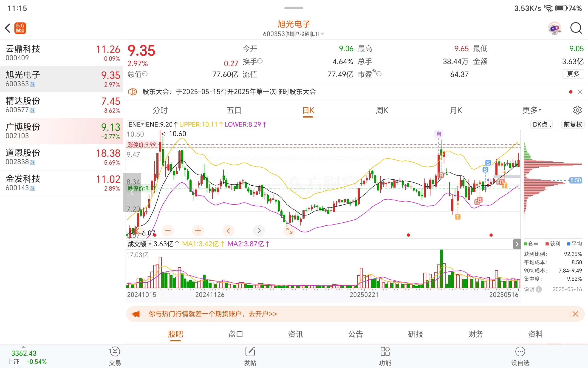Collapse the chip distribution panel arrow
The width and height of the screenshot is (588, 368).
click(x=517, y=244)
